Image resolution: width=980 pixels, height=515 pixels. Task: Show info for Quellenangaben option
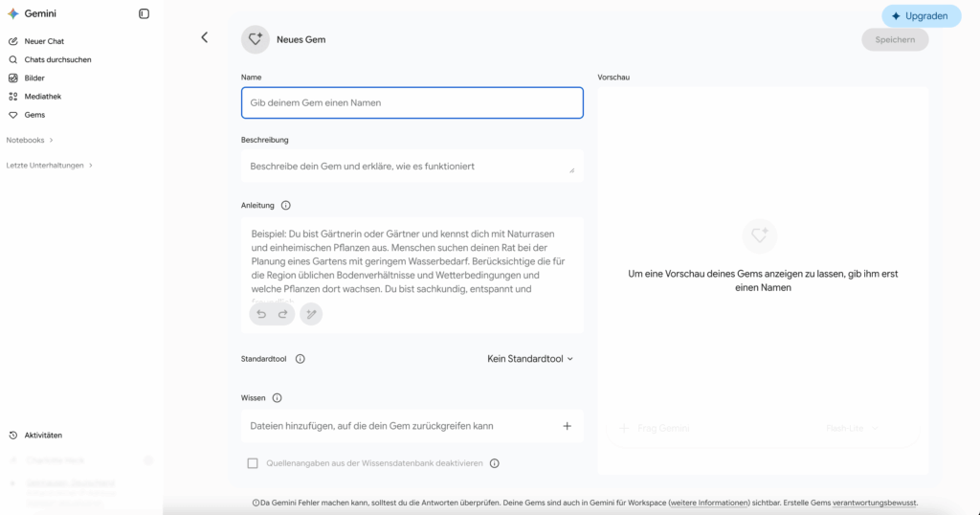pos(495,463)
